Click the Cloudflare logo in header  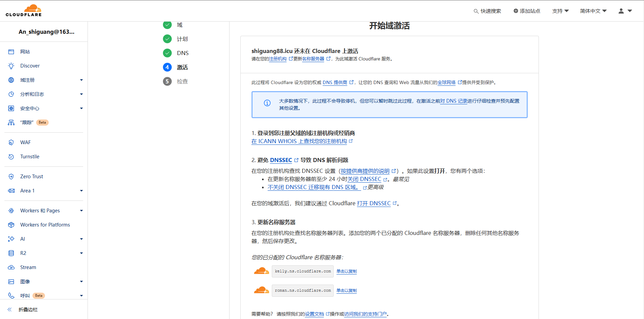click(24, 10)
